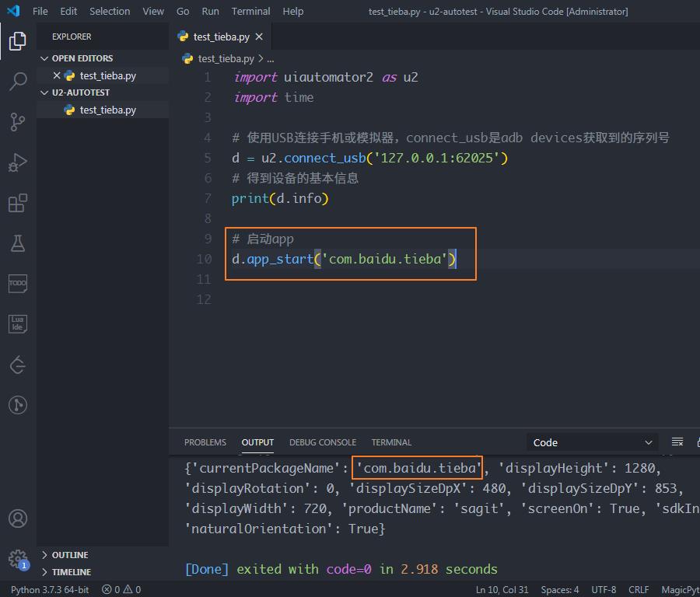Click the 'import uiautomator2 as u2' line
This screenshot has width=700, height=597.
tap(325, 77)
